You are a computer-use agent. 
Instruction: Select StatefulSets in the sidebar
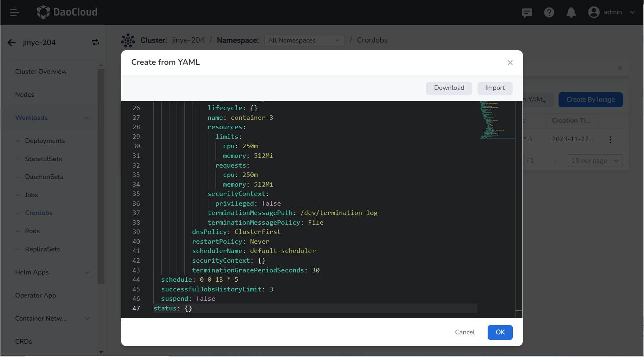[43, 159]
